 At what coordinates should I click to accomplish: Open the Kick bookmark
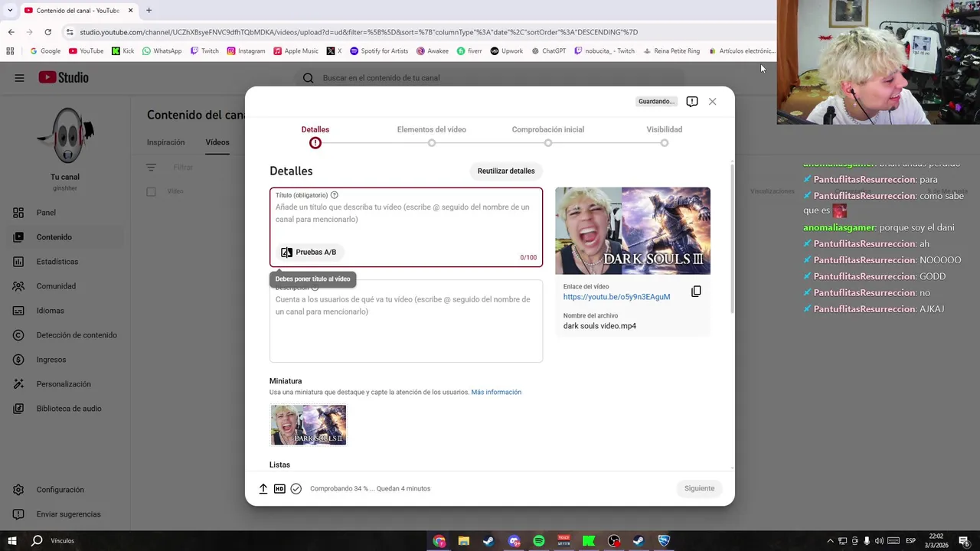pyautogui.click(x=122, y=51)
